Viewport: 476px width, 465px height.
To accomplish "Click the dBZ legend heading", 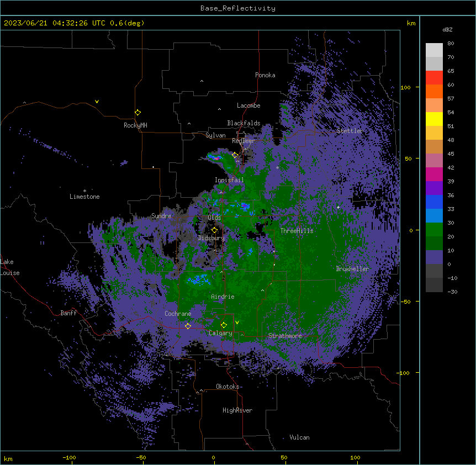I will pos(447,30).
